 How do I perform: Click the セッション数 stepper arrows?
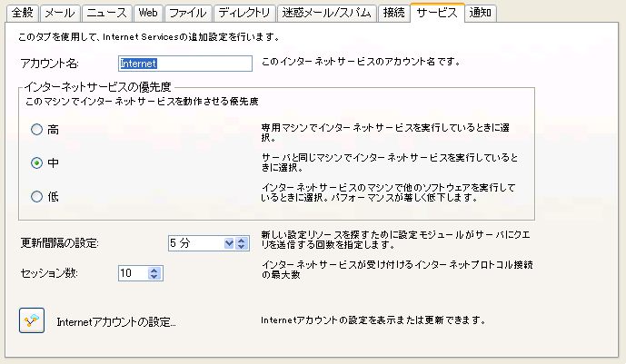point(154,272)
